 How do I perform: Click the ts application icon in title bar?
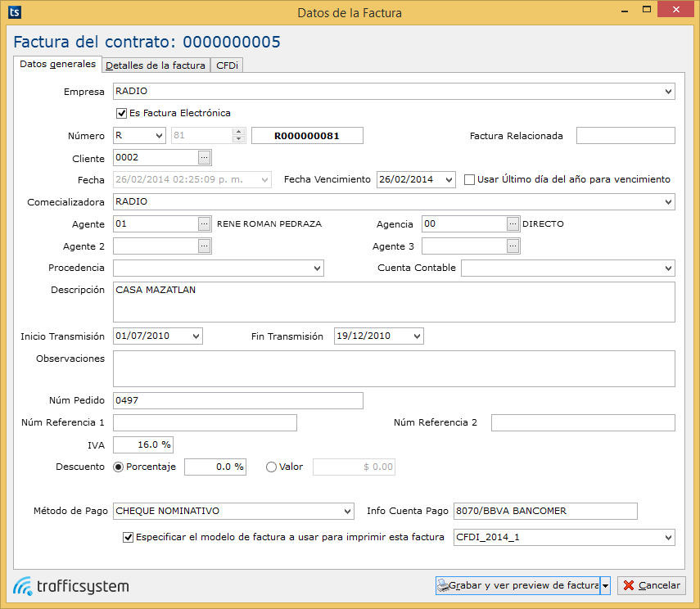pos(15,12)
